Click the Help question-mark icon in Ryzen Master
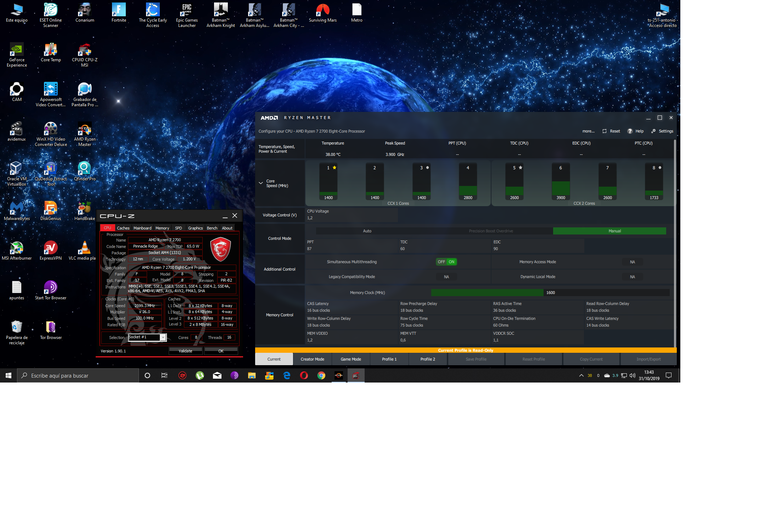 [x=630, y=131]
